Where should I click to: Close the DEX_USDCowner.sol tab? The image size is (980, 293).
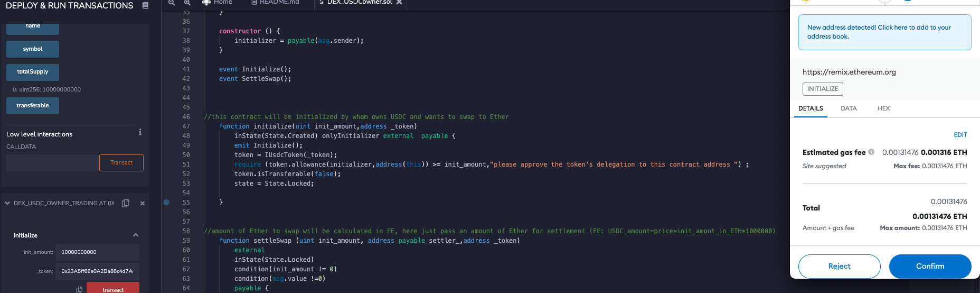[399, 2]
